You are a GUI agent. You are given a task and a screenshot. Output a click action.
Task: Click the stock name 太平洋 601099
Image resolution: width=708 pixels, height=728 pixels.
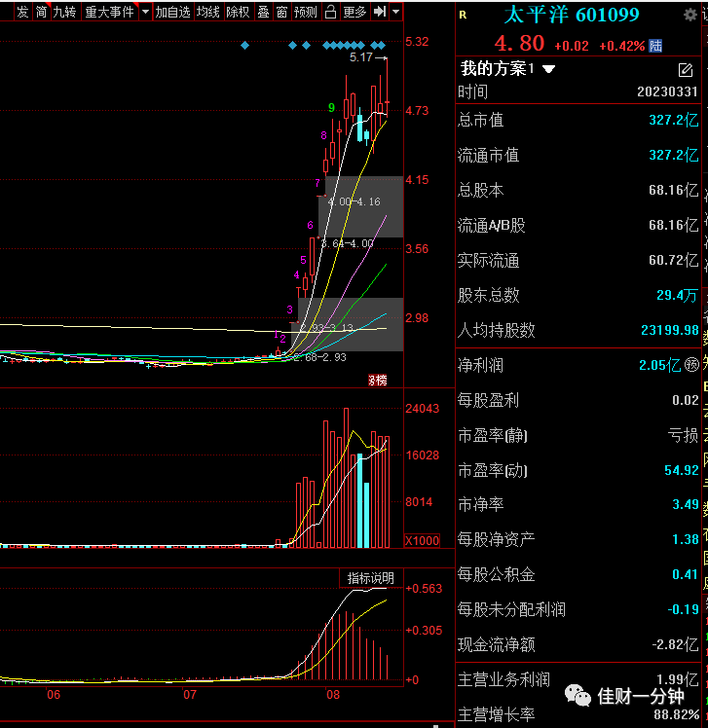pos(571,15)
